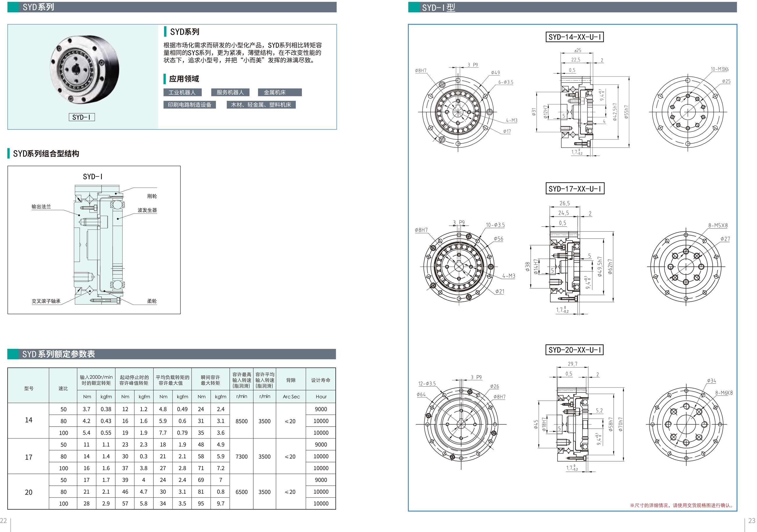The image size is (757, 532).
Task: Click the '交叉滚子轴承' label in the structure diagram
Action: tap(46, 301)
